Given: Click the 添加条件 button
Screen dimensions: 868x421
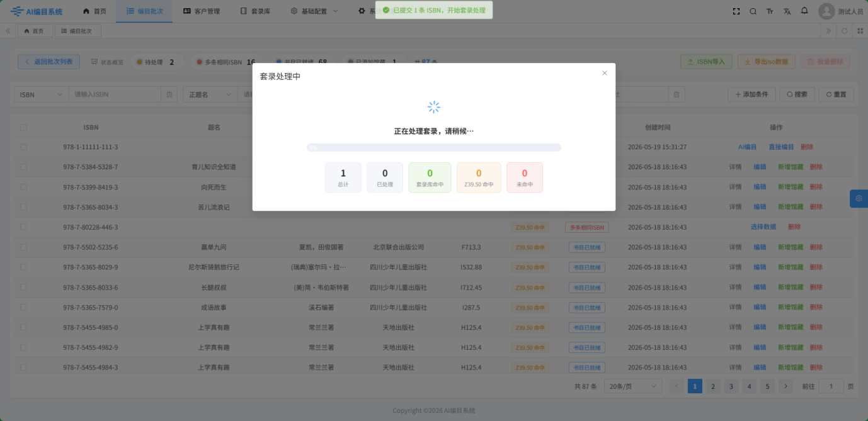Looking at the screenshot, I should tap(751, 94).
